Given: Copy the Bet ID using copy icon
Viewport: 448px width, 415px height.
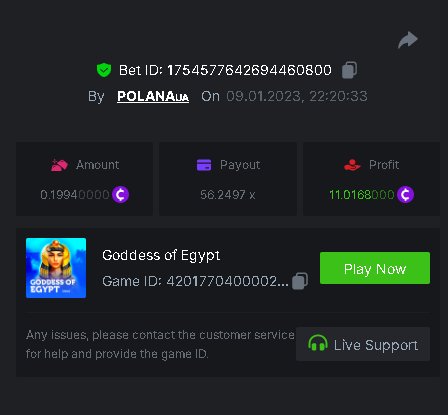Looking at the screenshot, I should tap(349, 70).
